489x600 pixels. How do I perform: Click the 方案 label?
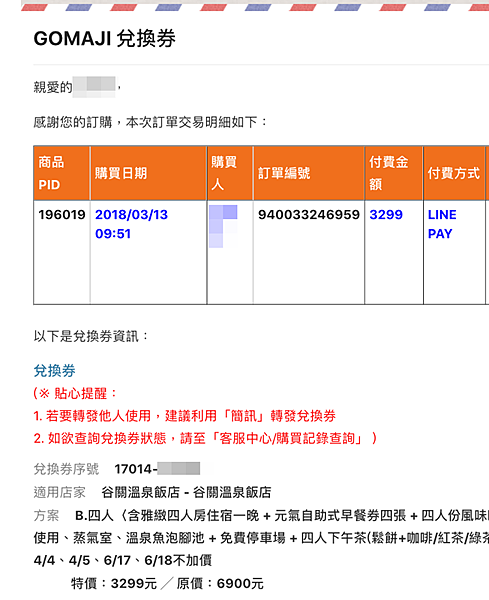[47, 515]
